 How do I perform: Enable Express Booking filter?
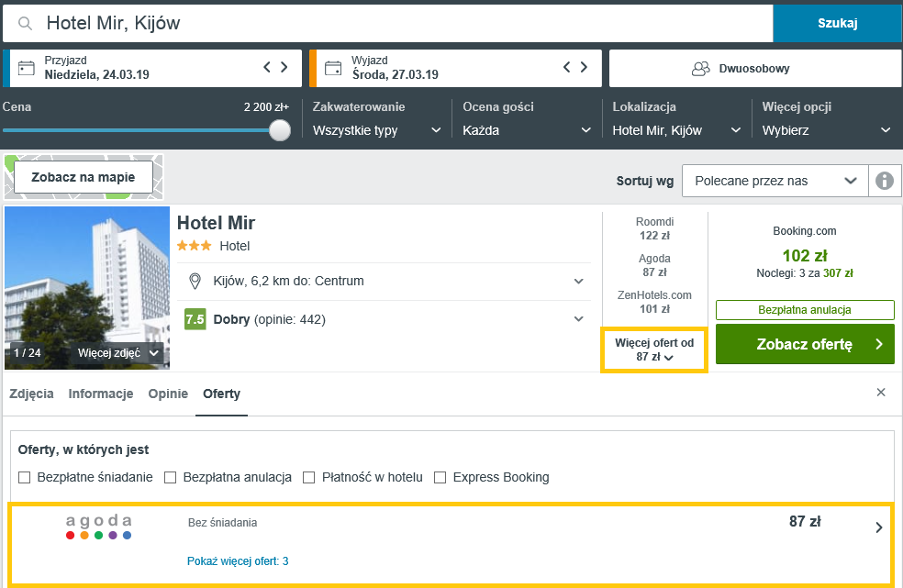click(440, 477)
